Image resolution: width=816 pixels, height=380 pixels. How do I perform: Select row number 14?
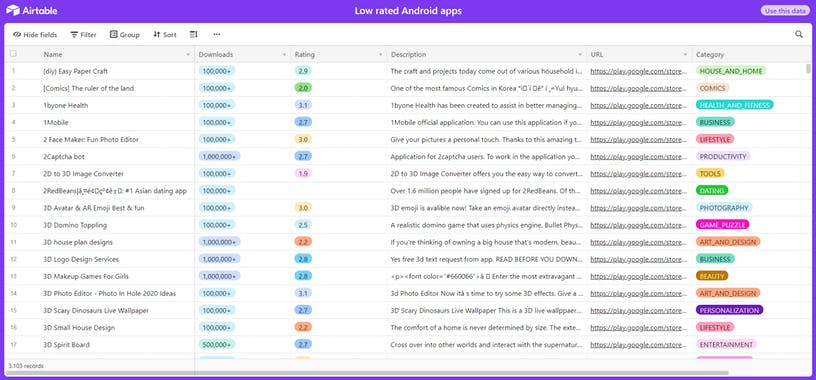(14, 294)
